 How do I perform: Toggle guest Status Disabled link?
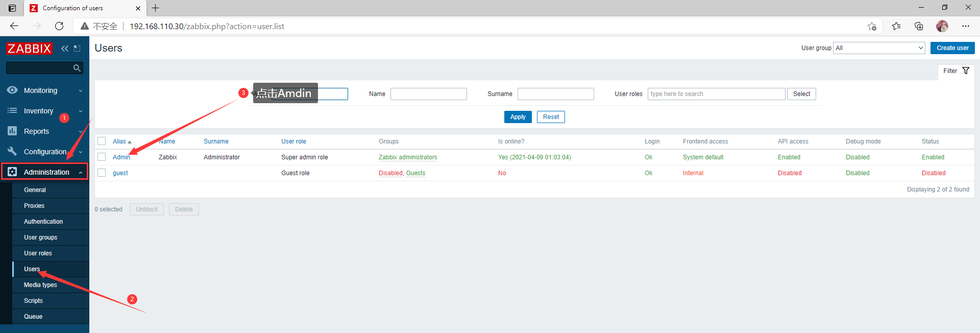click(x=934, y=173)
